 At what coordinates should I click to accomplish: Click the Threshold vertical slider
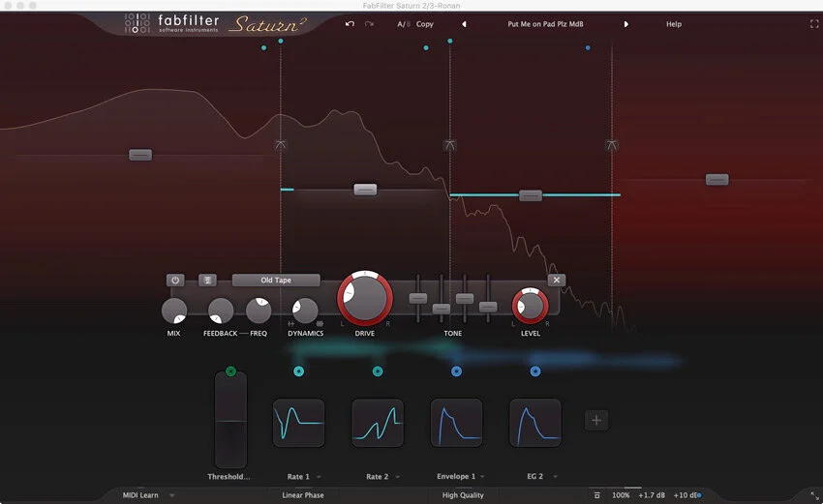pyautogui.click(x=230, y=421)
